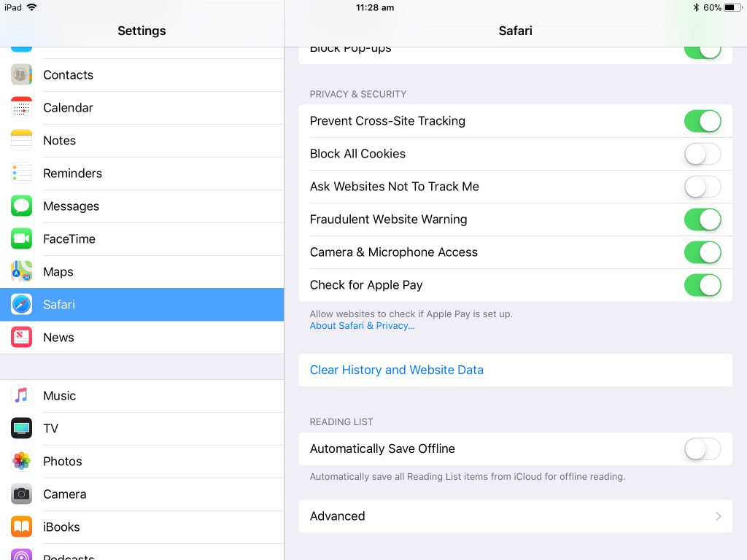Tap the Photos flower icon
Viewport: 747px width, 560px height.
point(21,462)
